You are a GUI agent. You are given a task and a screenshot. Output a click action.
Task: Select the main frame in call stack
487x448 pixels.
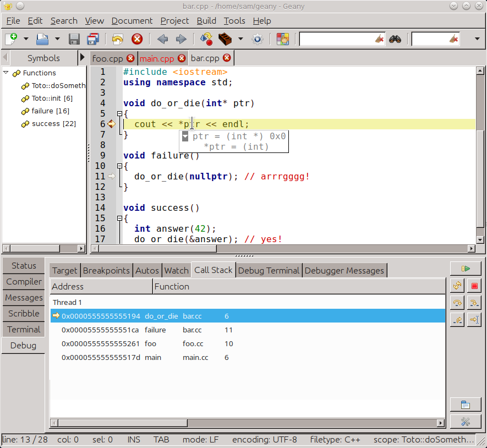248,358
